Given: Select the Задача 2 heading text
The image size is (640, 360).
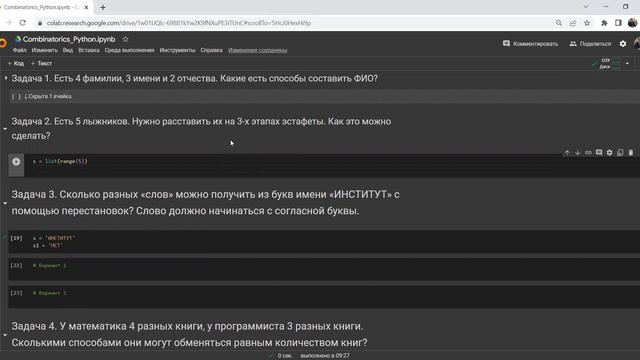Looking at the screenshot, I should click(201, 129).
